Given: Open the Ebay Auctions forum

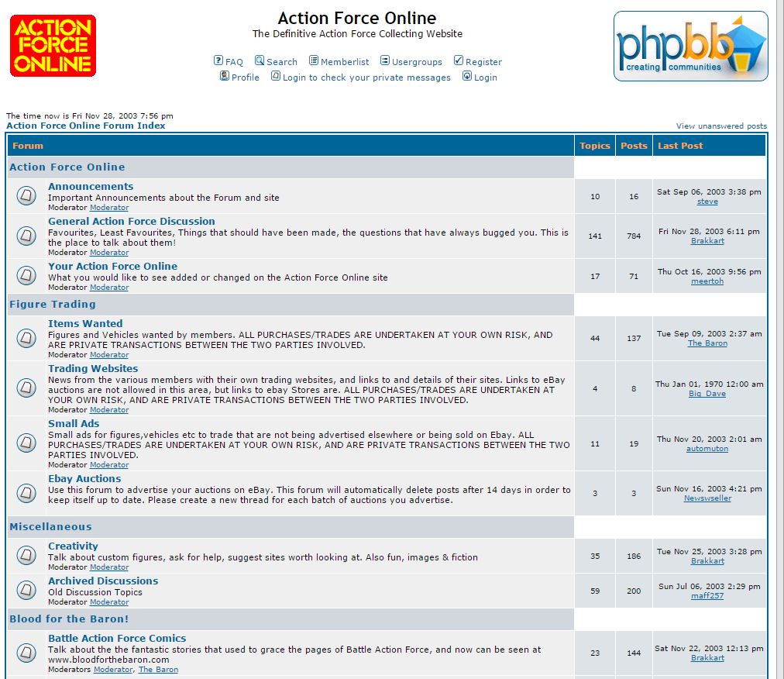Looking at the screenshot, I should coord(84,479).
